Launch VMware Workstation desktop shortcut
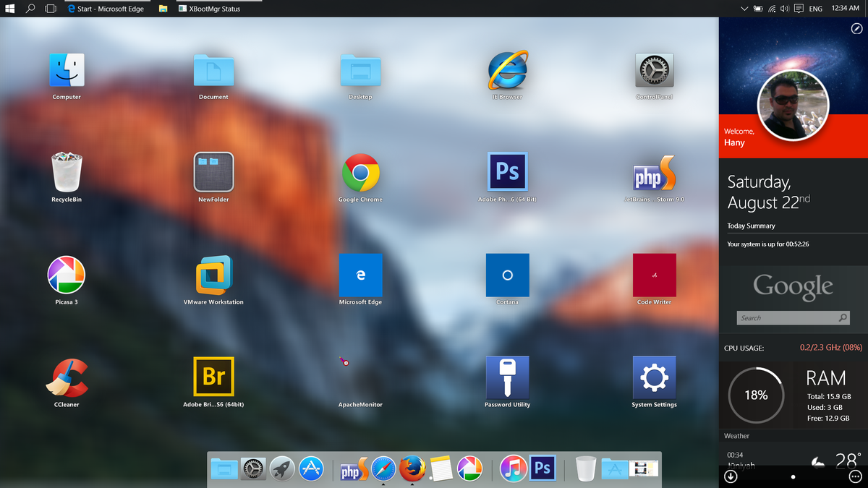This screenshot has width=868, height=488. pyautogui.click(x=213, y=275)
